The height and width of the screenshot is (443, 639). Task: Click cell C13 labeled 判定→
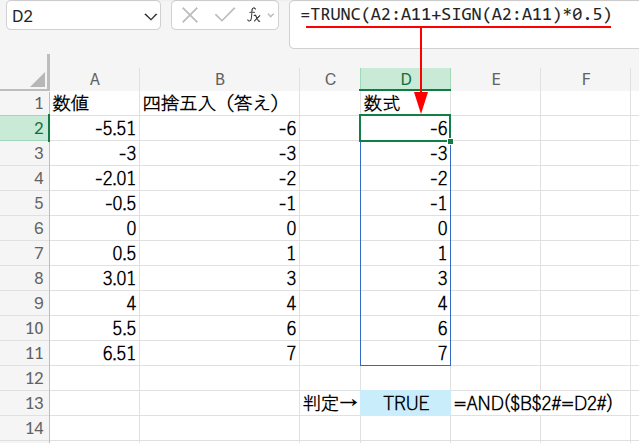pos(329,403)
